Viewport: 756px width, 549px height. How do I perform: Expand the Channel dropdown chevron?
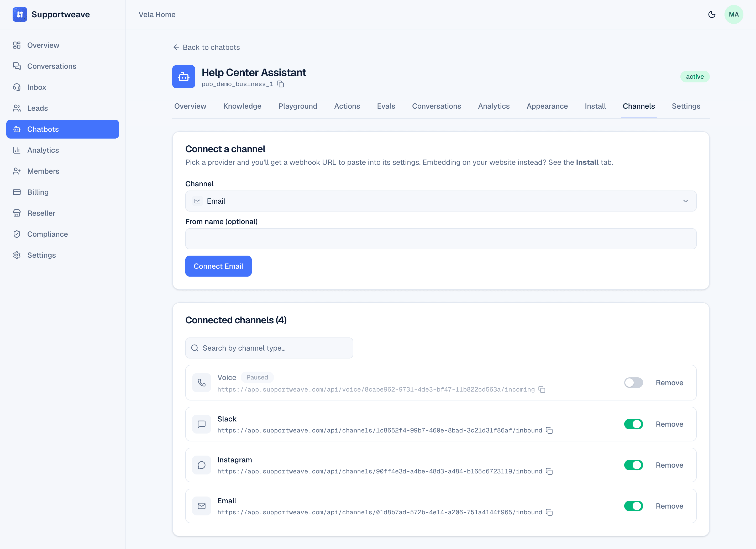(x=685, y=201)
